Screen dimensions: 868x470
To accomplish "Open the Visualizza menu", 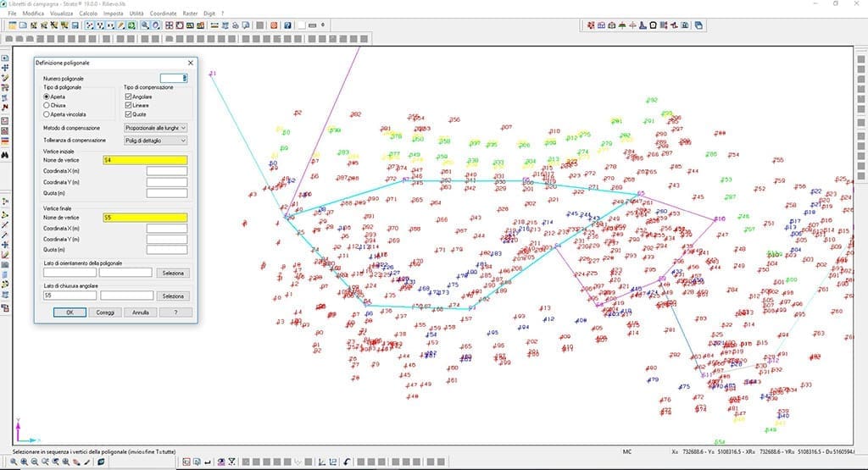I will tap(61, 14).
